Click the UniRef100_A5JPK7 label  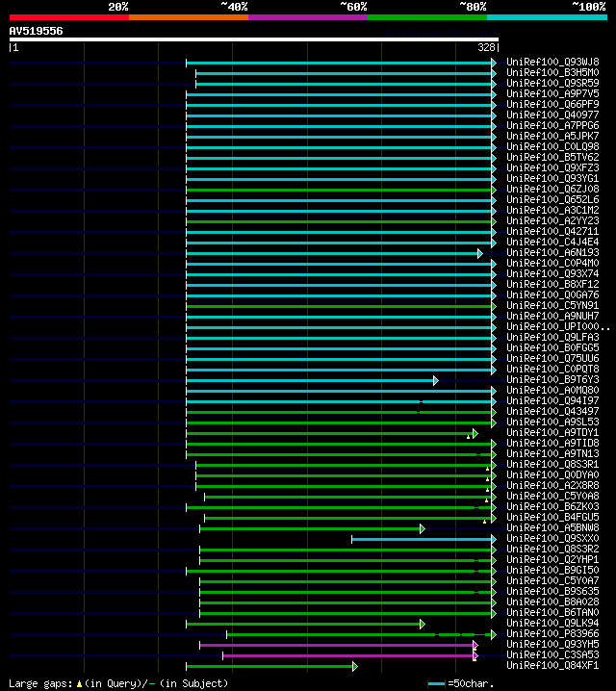[552, 136]
